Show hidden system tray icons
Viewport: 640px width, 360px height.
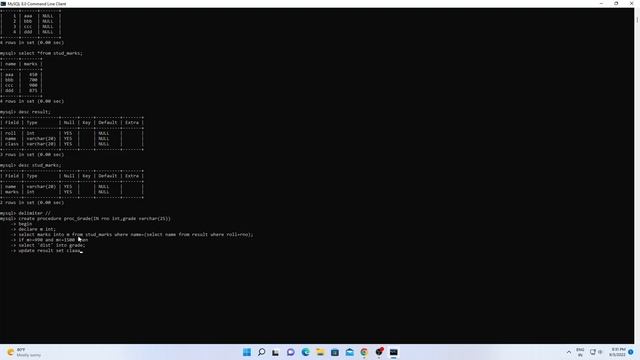569,352
